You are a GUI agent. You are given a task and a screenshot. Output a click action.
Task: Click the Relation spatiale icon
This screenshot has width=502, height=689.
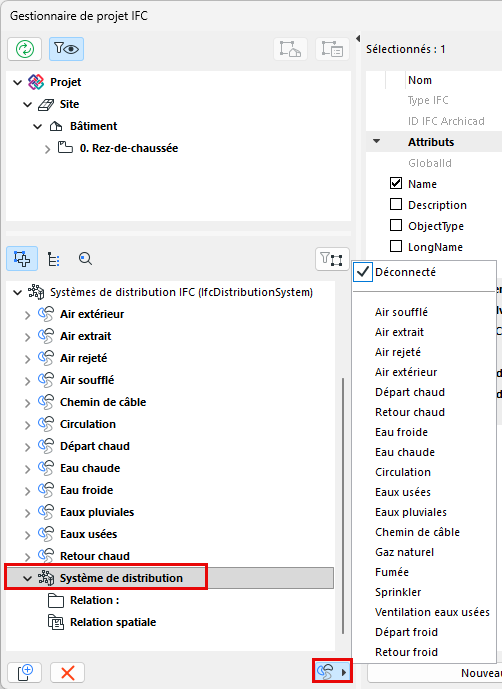(x=56, y=622)
